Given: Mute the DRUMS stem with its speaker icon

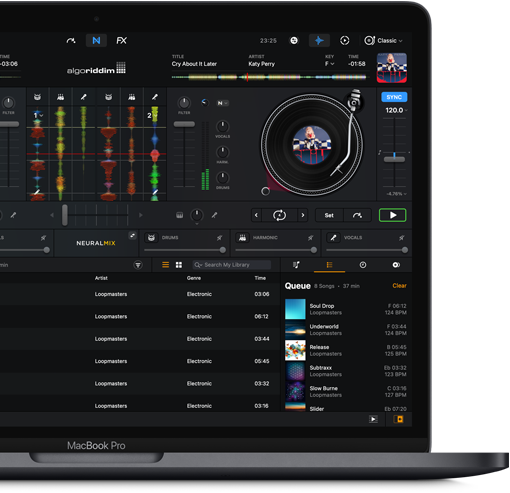Looking at the screenshot, I should point(219,238).
